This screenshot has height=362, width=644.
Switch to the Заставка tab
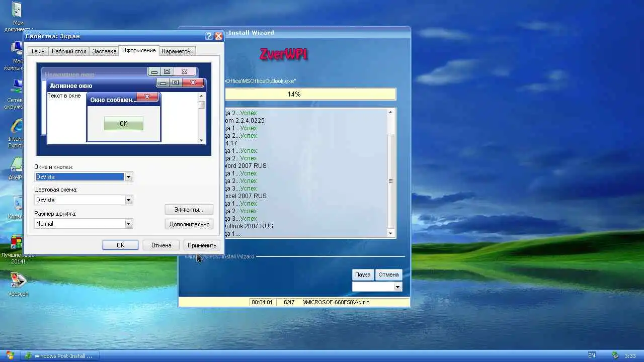point(104,51)
